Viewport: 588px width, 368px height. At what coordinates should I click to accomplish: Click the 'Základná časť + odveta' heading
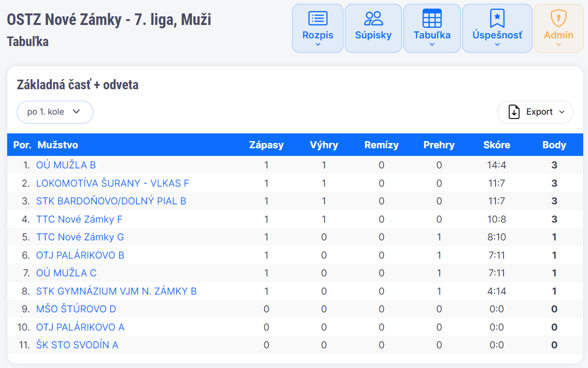78,85
